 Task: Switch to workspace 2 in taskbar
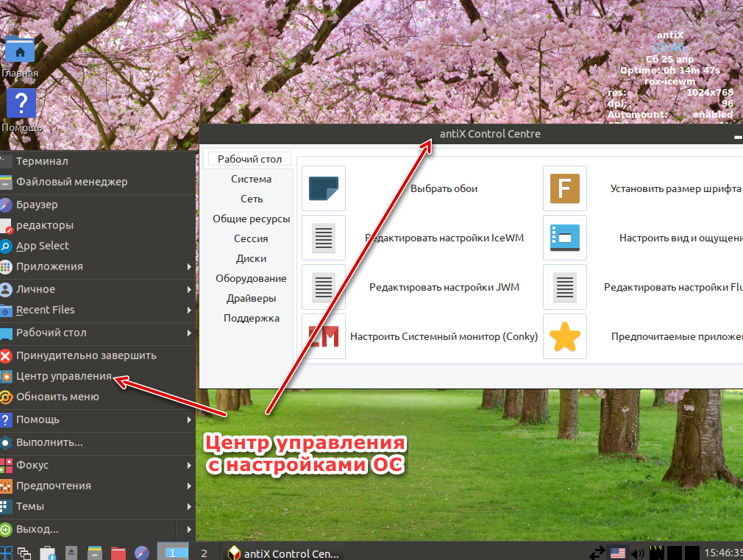[205, 553]
